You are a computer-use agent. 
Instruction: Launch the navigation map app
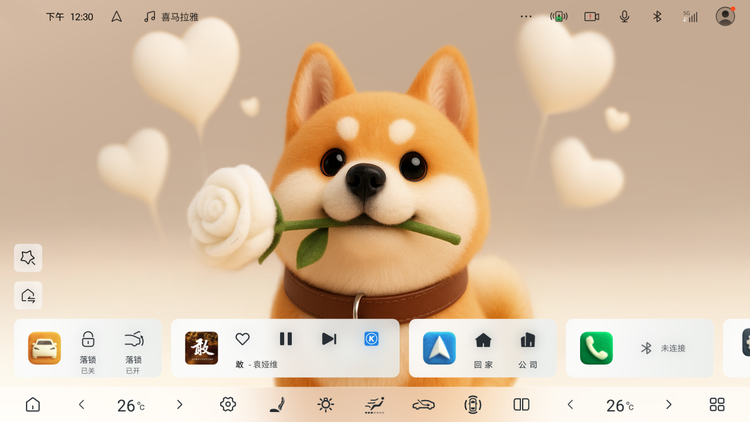coord(439,348)
